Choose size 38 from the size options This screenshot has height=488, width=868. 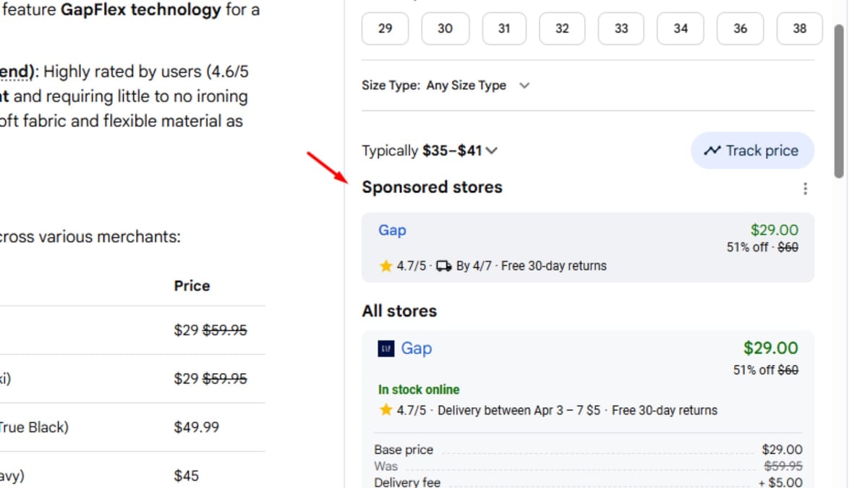tap(799, 28)
